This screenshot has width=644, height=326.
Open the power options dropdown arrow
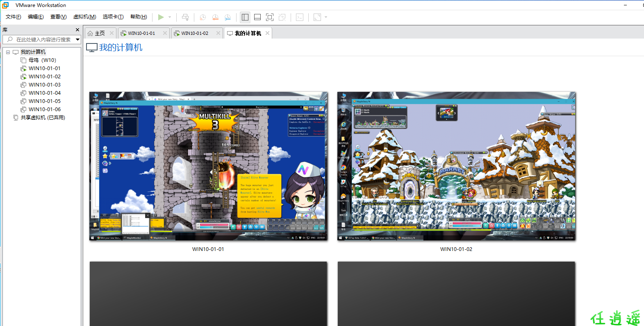[x=170, y=17]
